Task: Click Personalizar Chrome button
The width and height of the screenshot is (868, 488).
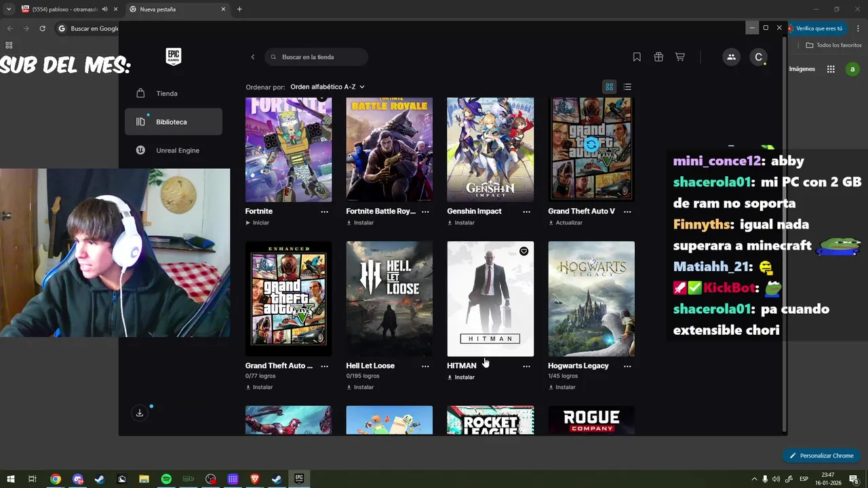Action: 821,455
